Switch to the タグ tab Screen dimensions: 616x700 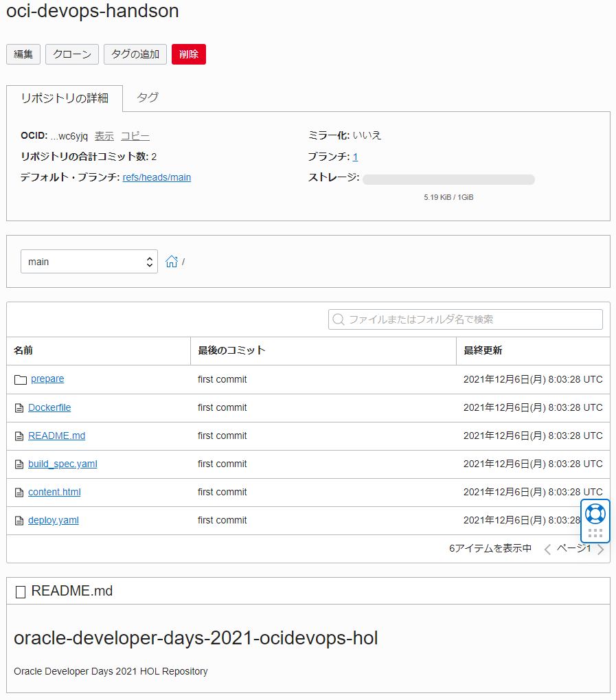[x=148, y=98]
